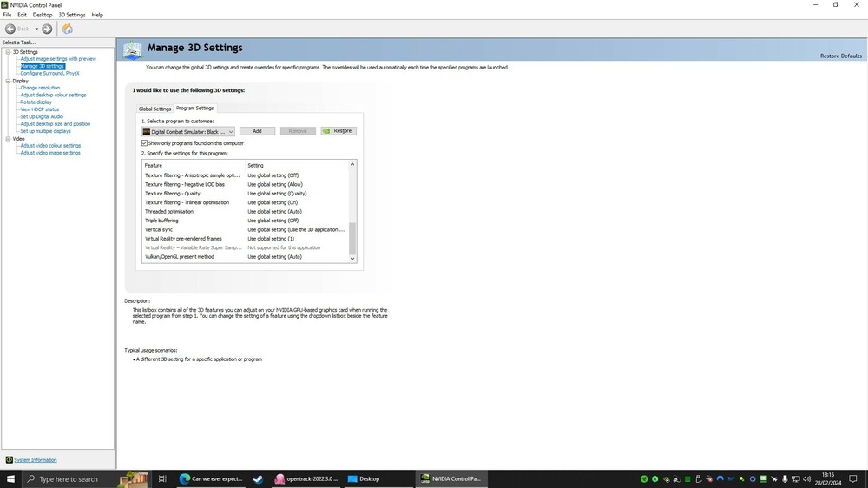868x488 pixels.
Task: Open Configure Surround, PhysX
Action: [x=49, y=73]
